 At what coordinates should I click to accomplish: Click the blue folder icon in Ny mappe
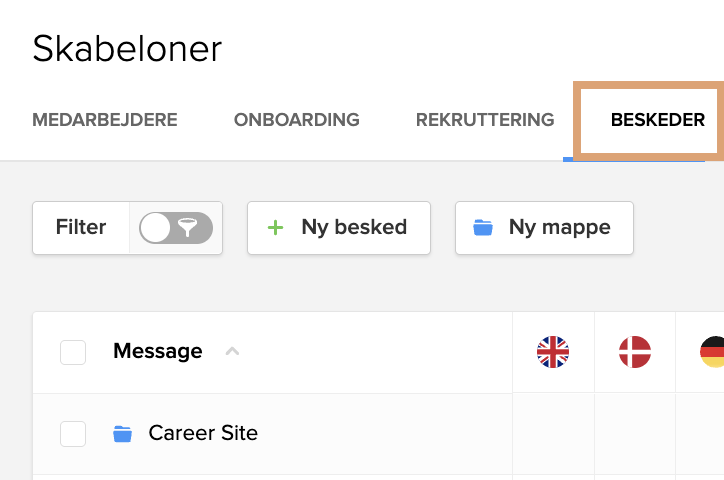(483, 228)
